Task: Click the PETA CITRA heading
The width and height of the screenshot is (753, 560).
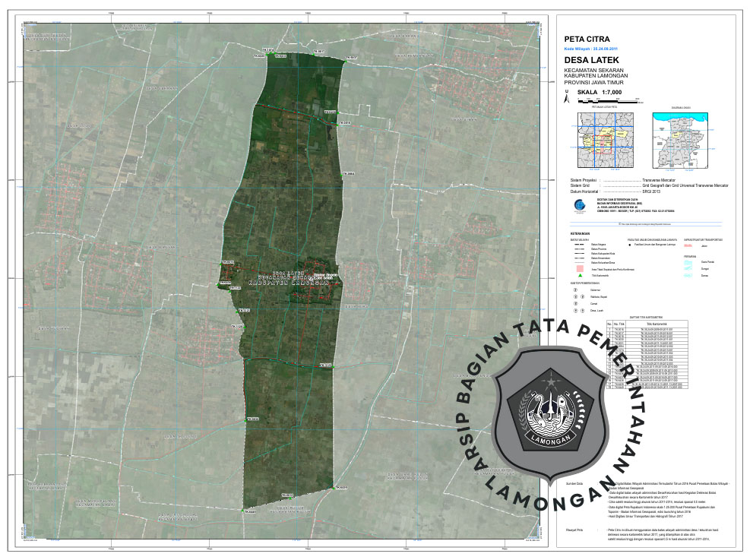Action: (x=587, y=38)
